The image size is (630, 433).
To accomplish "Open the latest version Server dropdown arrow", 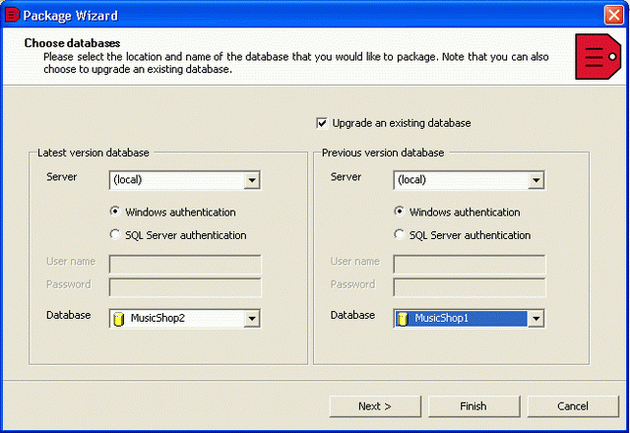I will click(252, 180).
